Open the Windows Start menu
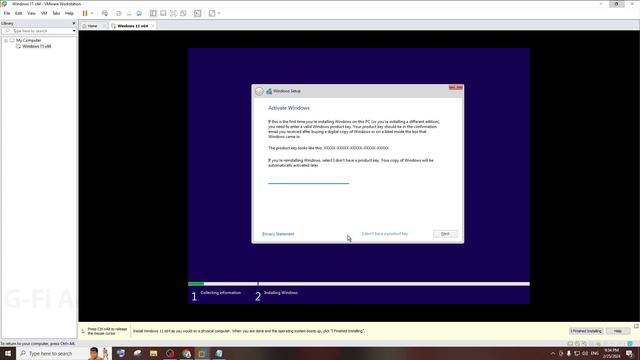The height and width of the screenshot is (360, 640). tap(8, 353)
